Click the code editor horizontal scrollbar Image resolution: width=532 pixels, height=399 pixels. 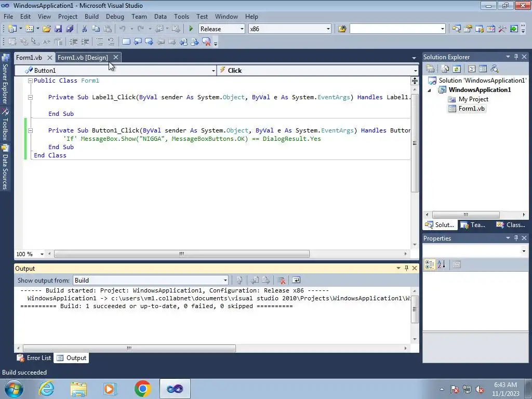[x=181, y=254]
